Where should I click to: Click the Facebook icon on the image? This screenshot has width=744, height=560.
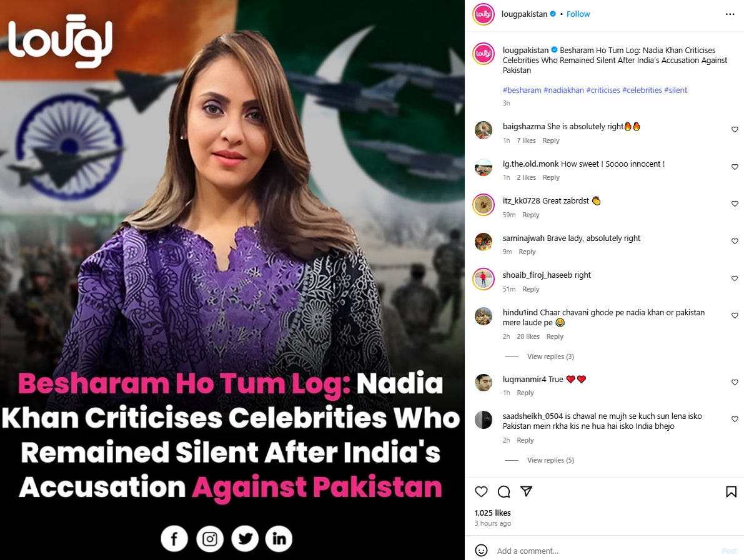coord(174,539)
